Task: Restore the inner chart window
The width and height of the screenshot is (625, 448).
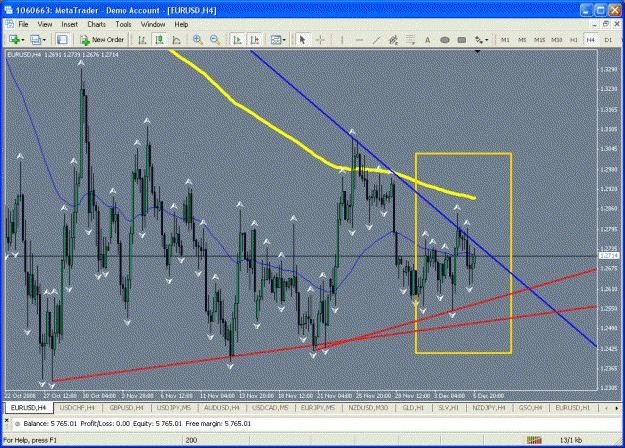Action: click(606, 24)
